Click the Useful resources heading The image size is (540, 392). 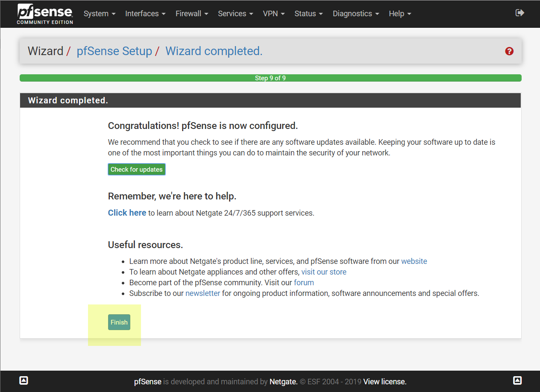pyautogui.click(x=145, y=245)
